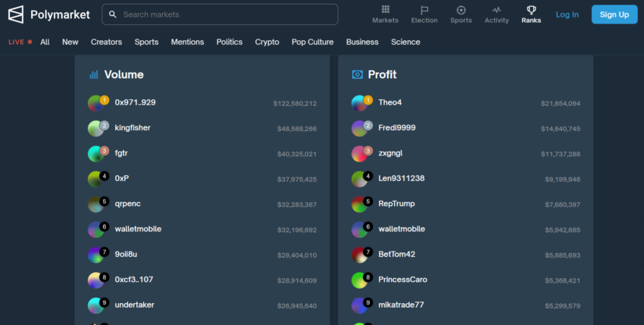Click BetTom42's avatar in Profit list
The height and width of the screenshot is (325, 644).
(x=359, y=255)
